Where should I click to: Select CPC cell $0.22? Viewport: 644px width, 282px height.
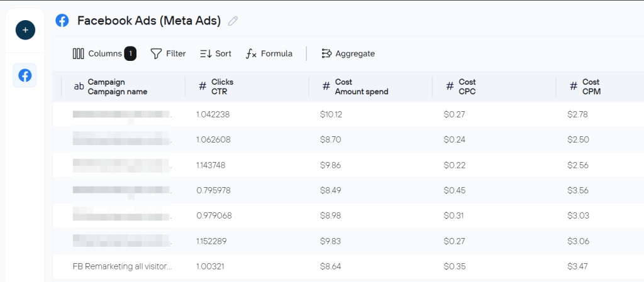pyautogui.click(x=454, y=165)
